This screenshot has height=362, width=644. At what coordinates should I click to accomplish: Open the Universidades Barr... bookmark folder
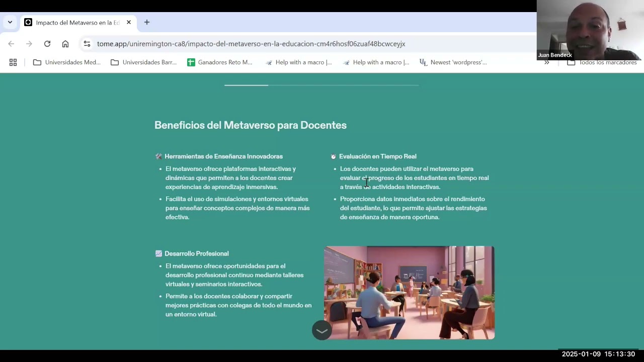point(144,62)
